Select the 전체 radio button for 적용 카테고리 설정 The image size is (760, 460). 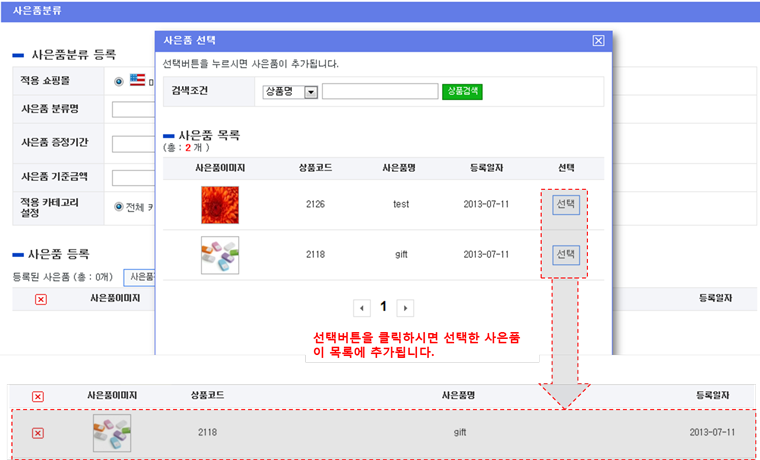coord(119,205)
